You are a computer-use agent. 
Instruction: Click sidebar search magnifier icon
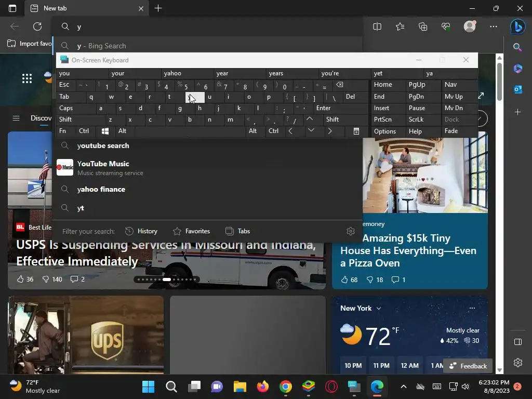(517, 47)
